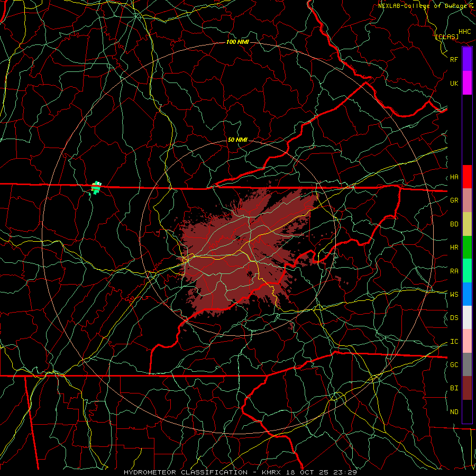Click the 'HHC' product label
This screenshot has height=476, width=476.
(465, 32)
